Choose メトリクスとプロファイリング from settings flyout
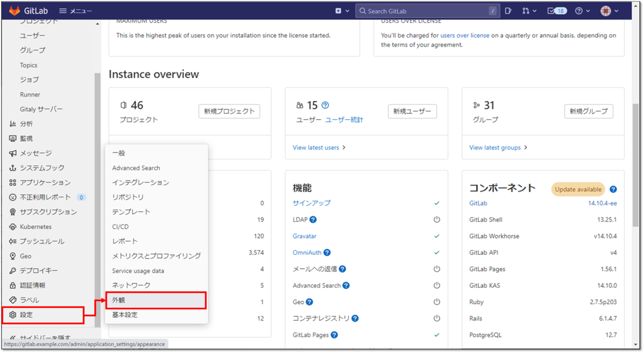Viewport: 644px width, 353px height. click(x=156, y=256)
